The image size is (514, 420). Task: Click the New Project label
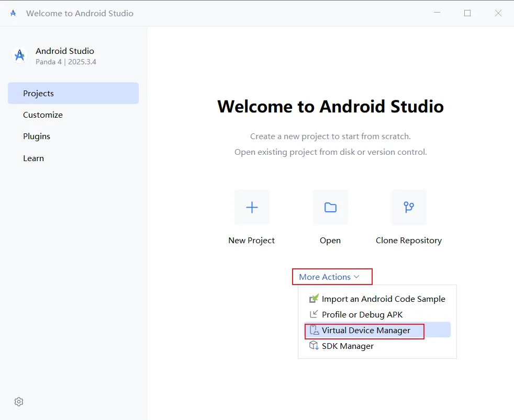[x=251, y=241]
